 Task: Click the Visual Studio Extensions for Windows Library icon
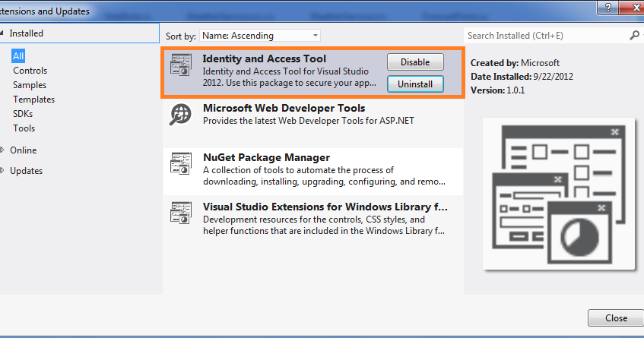tap(181, 213)
